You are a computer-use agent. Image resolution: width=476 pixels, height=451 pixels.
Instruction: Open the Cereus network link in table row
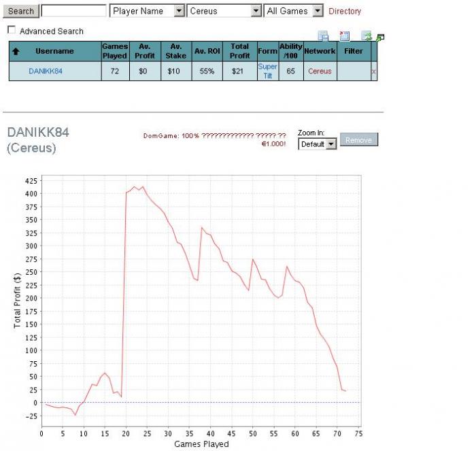pyautogui.click(x=320, y=71)
